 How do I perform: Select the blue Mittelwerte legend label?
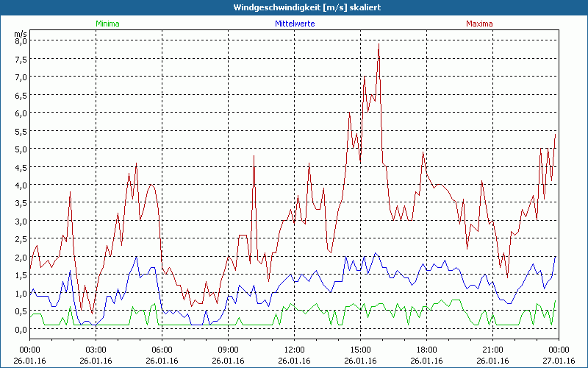[x=294, y=24]
